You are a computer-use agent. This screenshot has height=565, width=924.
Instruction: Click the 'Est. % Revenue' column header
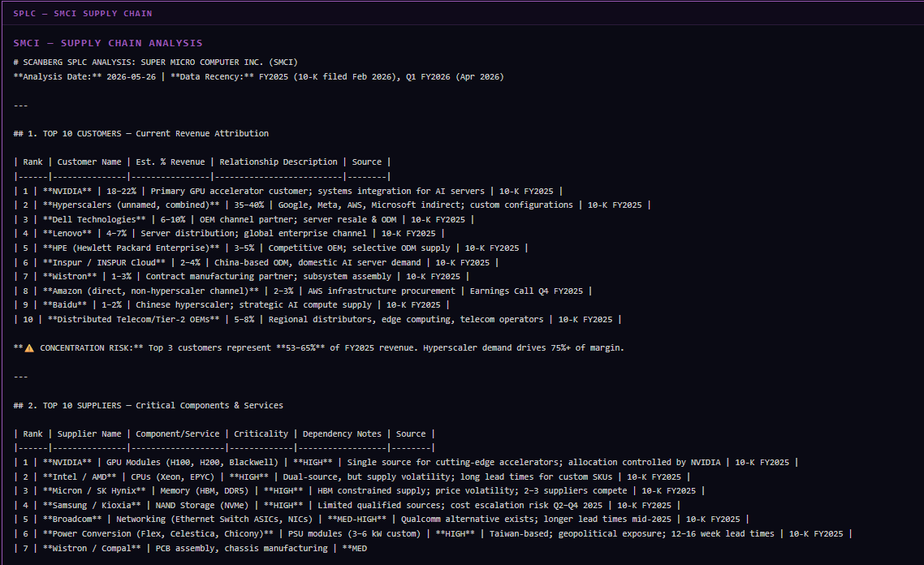pyautogui.click(x=171, y=162)
